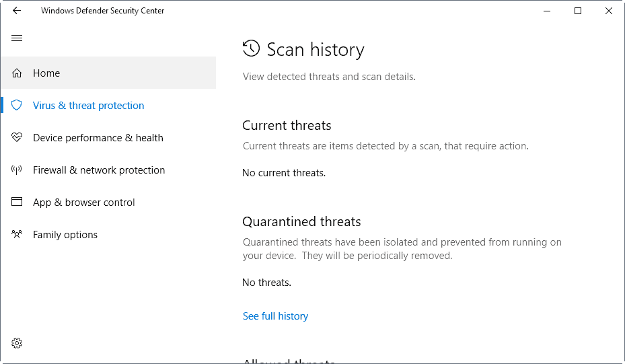Click the Windows Defender Security Center title

pyautogui.click(x=102, y=11)
